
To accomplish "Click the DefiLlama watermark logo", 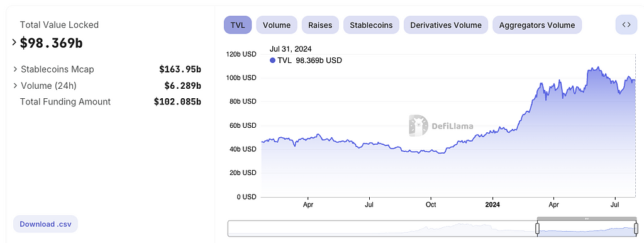I will coord(441,126).
